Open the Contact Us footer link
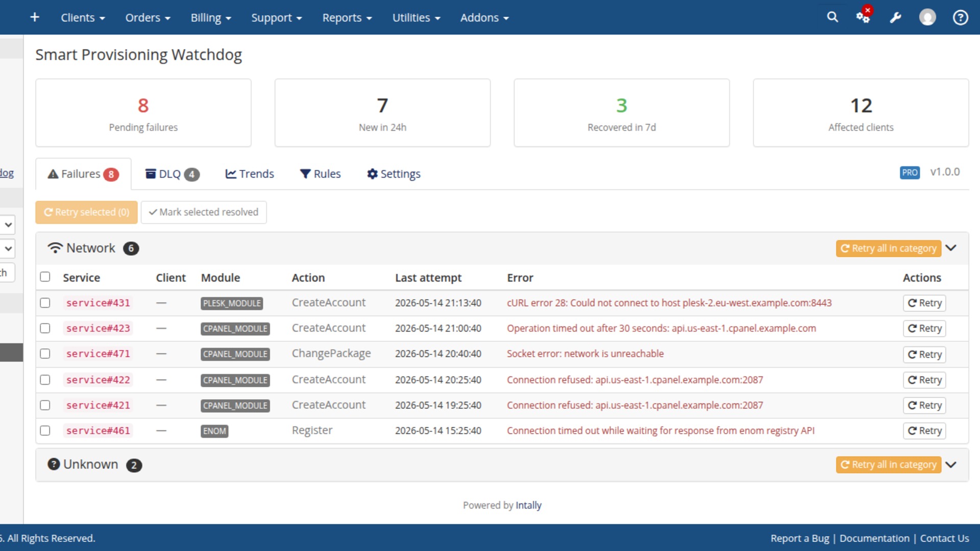Screen dimensions: 980x551 (x=944, y=538)
